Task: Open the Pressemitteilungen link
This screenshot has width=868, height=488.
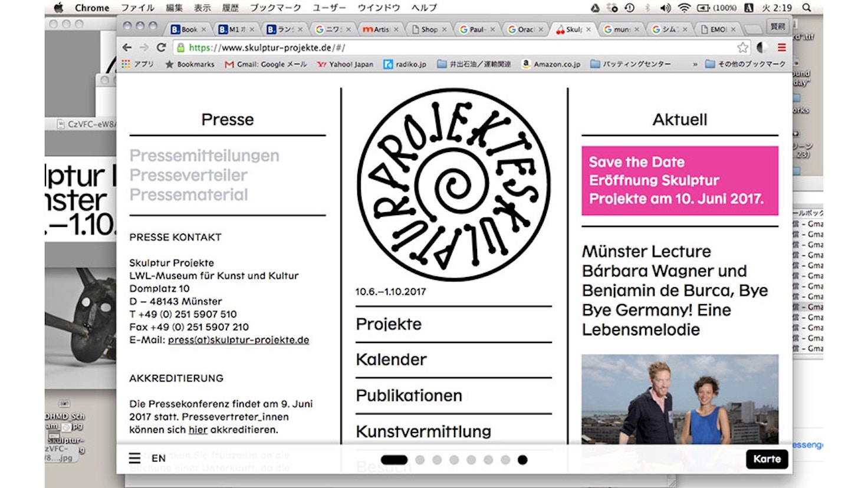Action: click(x=204, y=156)
